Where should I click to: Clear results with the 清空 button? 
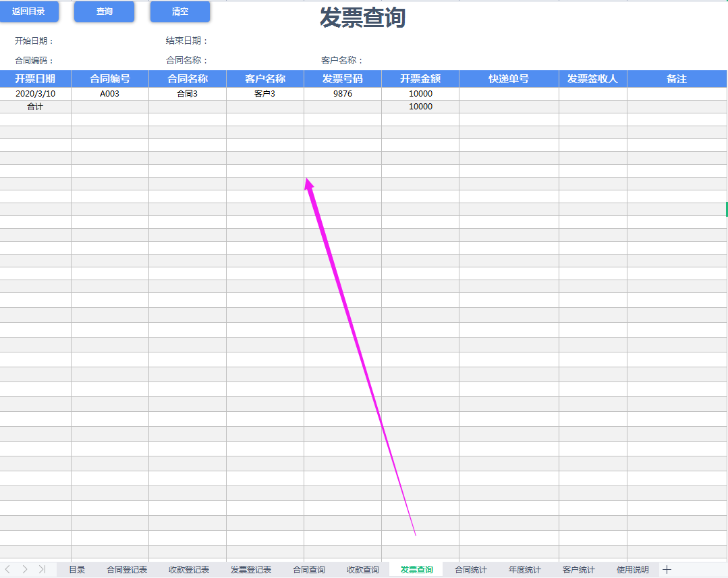(179, 11)
